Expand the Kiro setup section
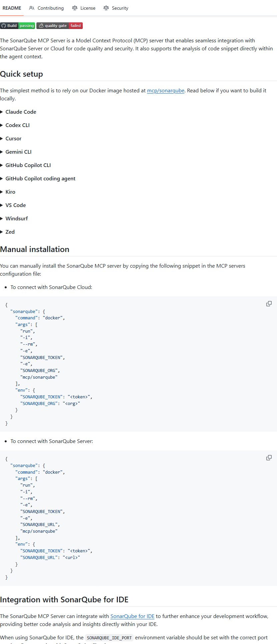The height and width of the screenshot is (644, 277). point(10,192)
